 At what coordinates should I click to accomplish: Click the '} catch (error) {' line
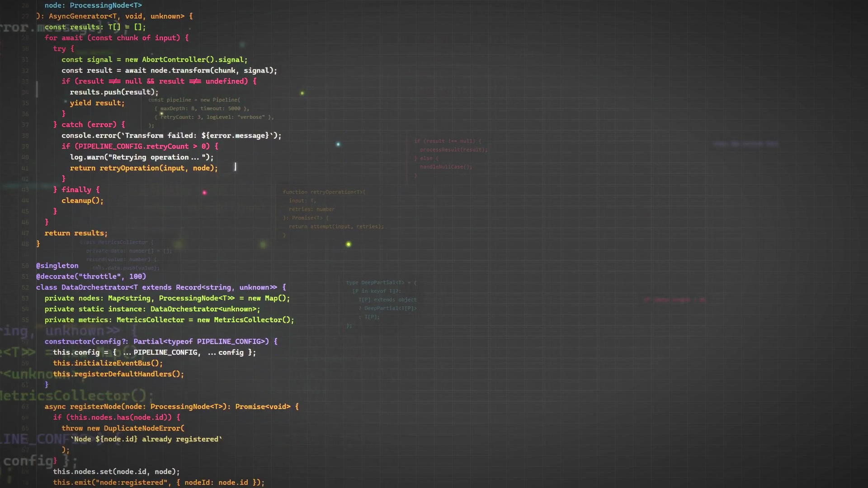point(89,125)
